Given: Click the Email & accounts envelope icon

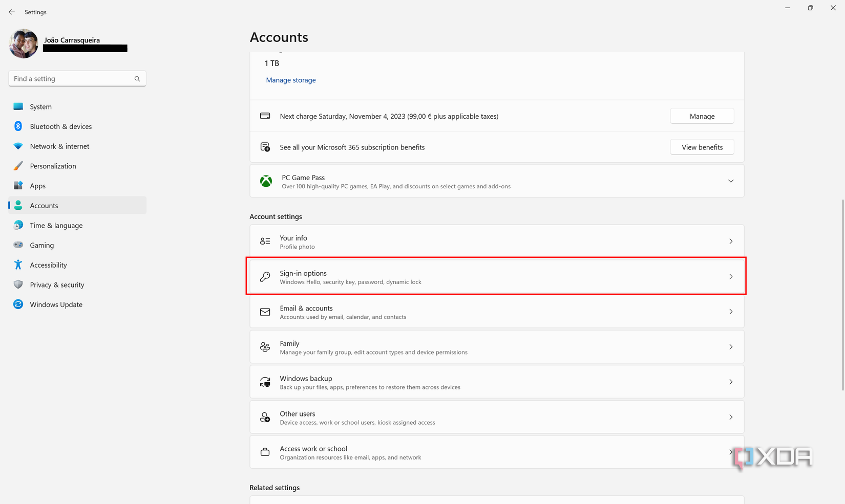Looking at the screenshot, I should (x=265, y=312).
